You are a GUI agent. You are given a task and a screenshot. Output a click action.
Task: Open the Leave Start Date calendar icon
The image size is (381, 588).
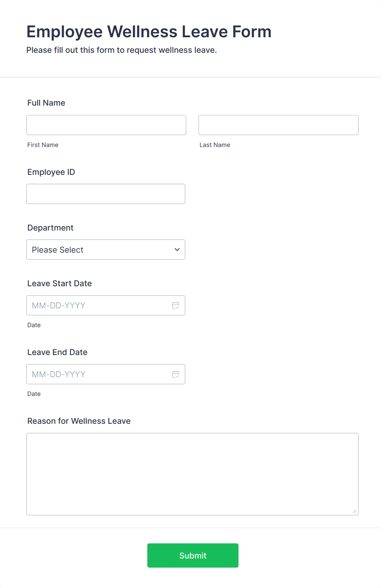[176, 305]
